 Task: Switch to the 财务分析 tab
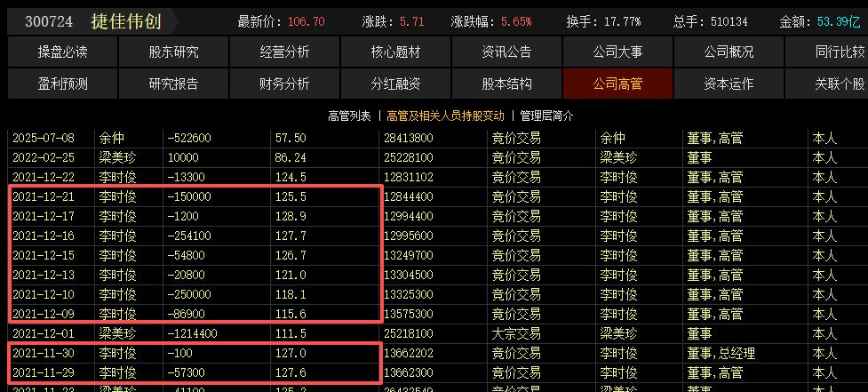[x=284, y=84]
